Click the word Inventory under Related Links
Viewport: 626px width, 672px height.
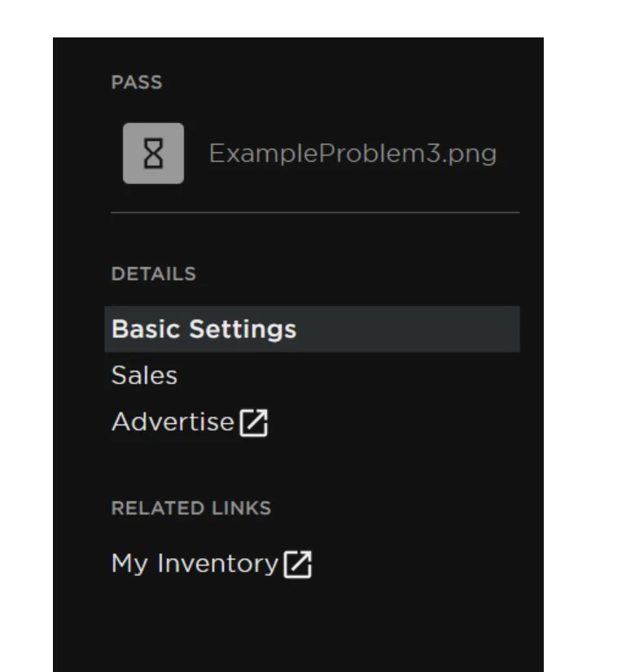pyautogui.click(x=217, y=564)
